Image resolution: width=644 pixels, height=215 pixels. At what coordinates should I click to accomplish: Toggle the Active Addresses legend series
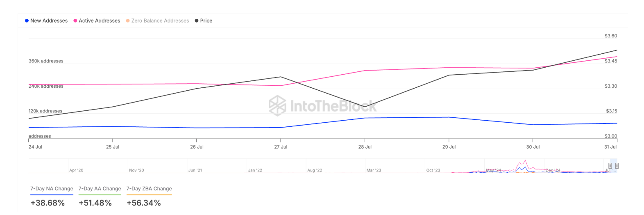[99, 21]
